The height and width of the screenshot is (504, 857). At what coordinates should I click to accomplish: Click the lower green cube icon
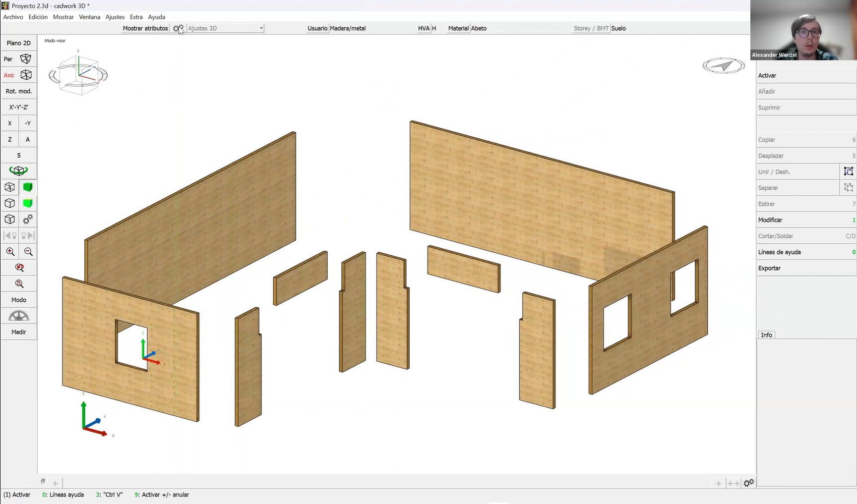tap(28, 203)
